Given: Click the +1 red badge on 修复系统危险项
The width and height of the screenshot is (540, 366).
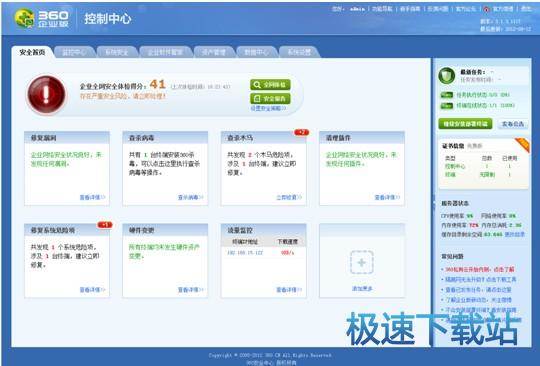Looking at the screenshot, I should point(105,225).
